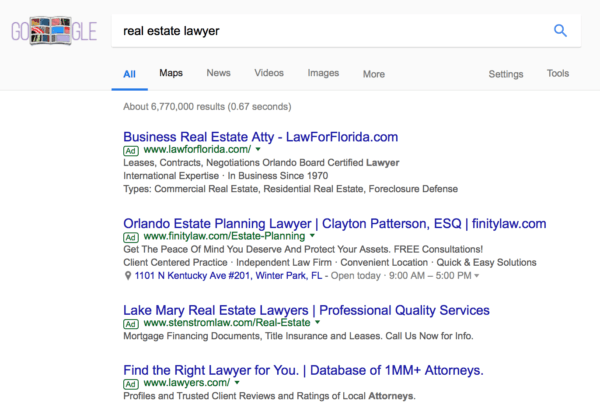Expand the arrow next to www.lawyers.com/
The width and height of the screenshot is (600, 408).
tap(237, 383)
